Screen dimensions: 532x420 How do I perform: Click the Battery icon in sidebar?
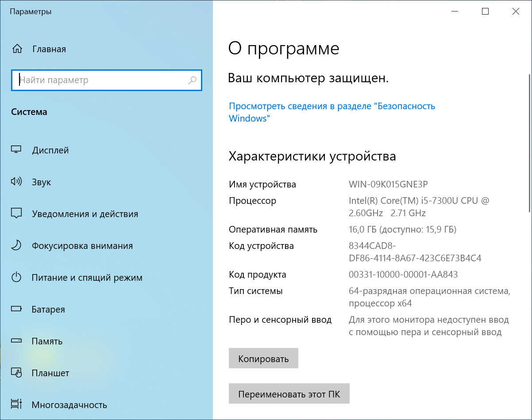pos(16,309)
